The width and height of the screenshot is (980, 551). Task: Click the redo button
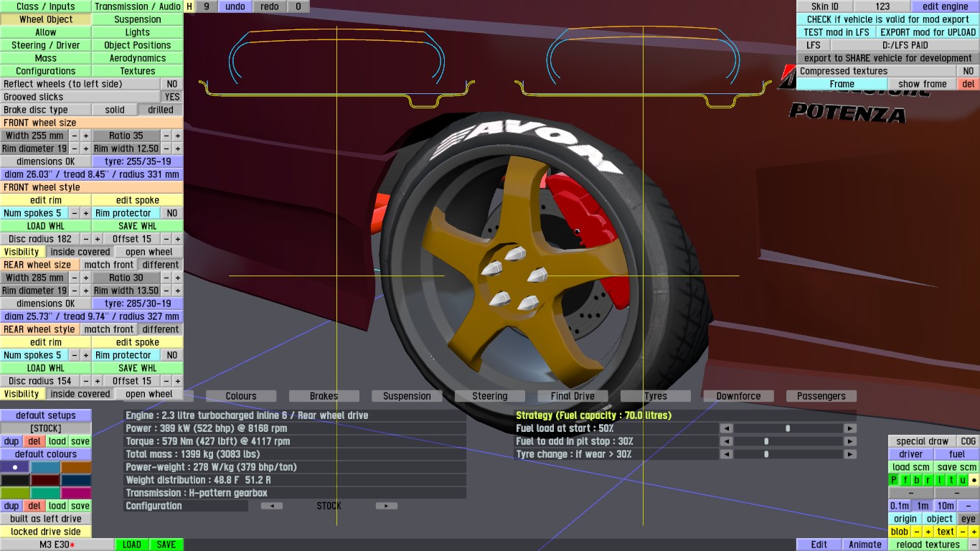(270, 6)
